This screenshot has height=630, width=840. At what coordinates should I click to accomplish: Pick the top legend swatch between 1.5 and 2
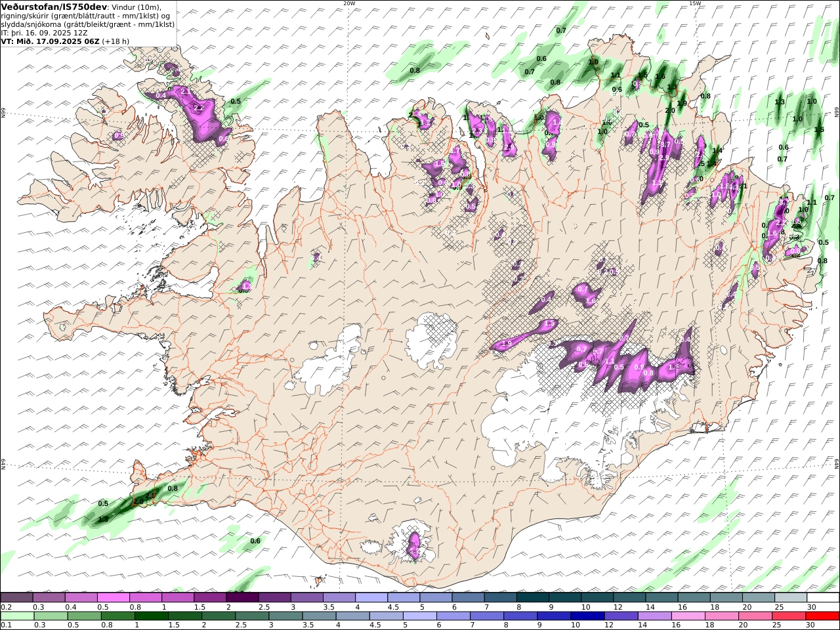click(x=210, y=598)
